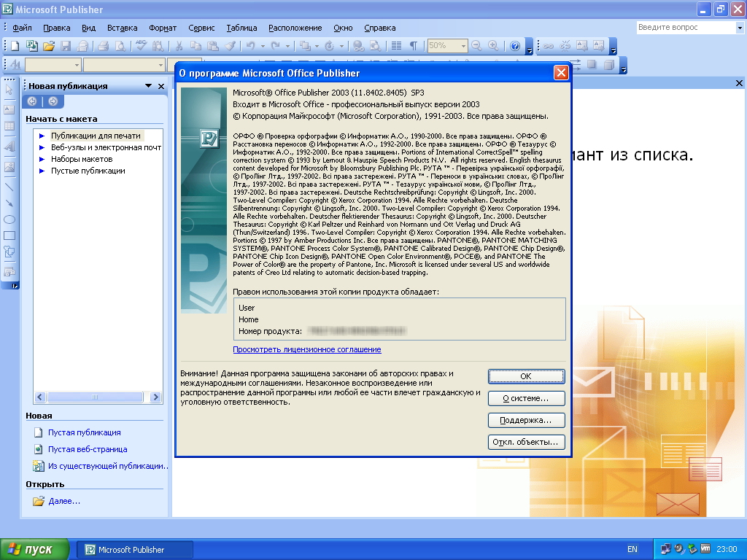
Task: Click the Paste clipboard toolbar icon
Action: [x=213, y=46]
